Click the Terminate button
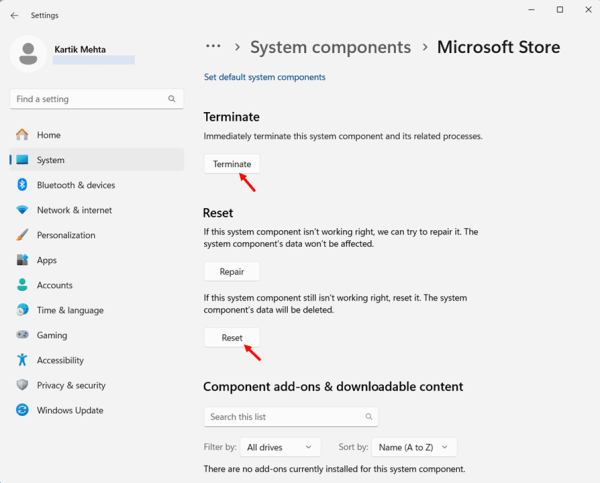Screen dimensions: 600x483 (x=232, y=164)
